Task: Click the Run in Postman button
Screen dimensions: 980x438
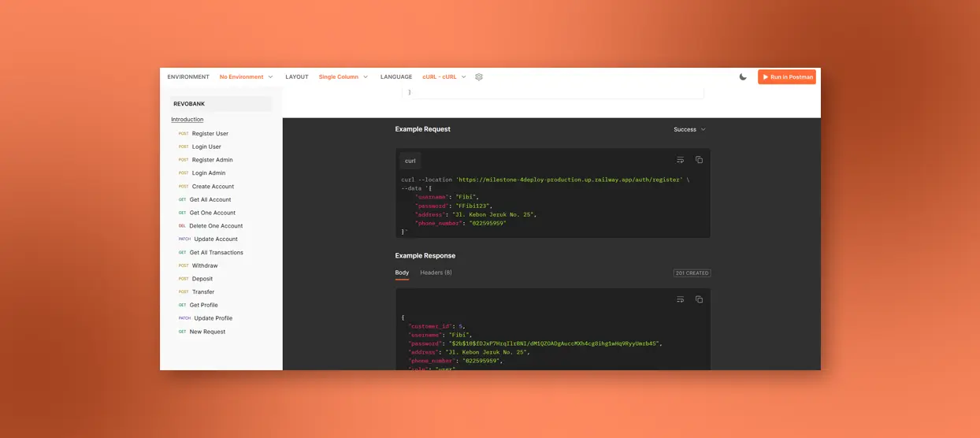Action: click(x=787, y=77)
